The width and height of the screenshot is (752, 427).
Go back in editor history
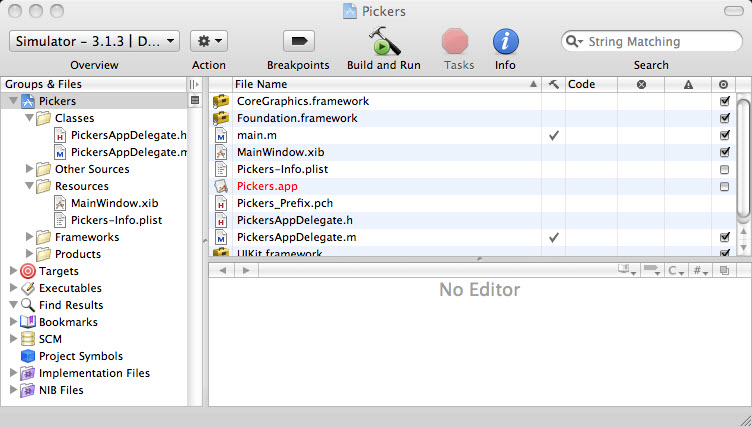coord(222,271)
